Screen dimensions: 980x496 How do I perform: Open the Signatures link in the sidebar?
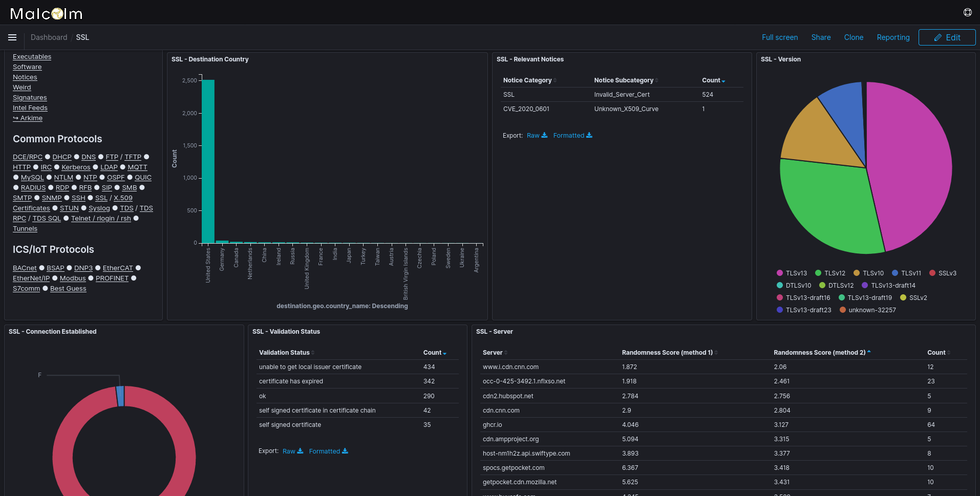(x=29, y=97)
